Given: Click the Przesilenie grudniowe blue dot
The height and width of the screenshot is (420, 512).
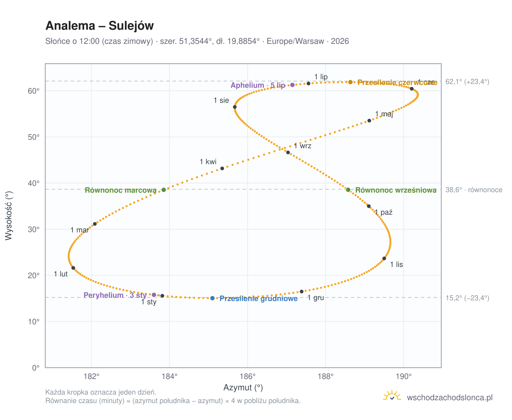Looking at the screenshot, I should [x=213, y=298].
